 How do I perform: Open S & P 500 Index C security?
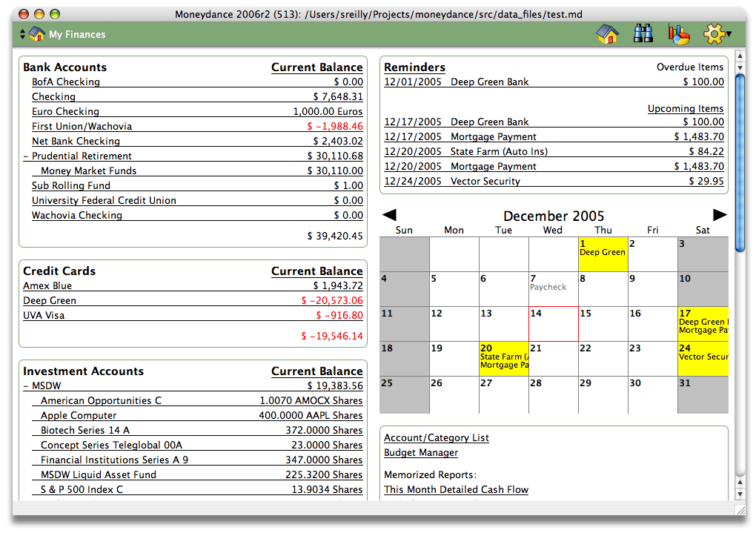coord(82,489)
